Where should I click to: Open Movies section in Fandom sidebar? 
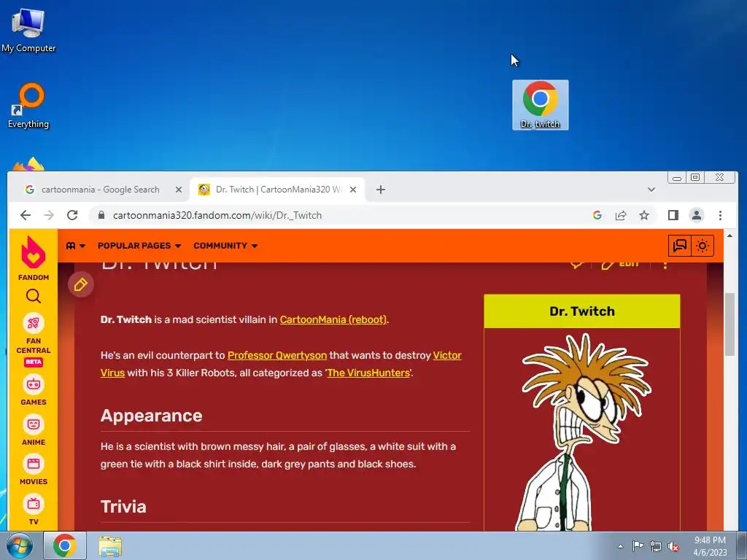(x=34, y=470)
